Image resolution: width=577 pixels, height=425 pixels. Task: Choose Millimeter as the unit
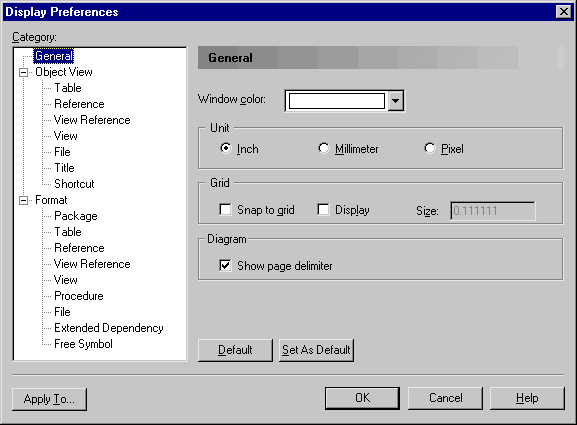[x=323, y=148]
